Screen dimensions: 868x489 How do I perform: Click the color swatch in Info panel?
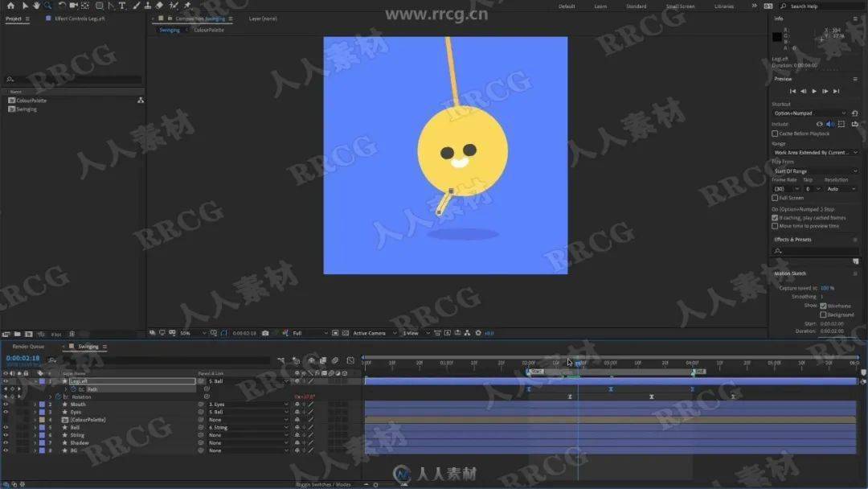click(x=776, y=36)
